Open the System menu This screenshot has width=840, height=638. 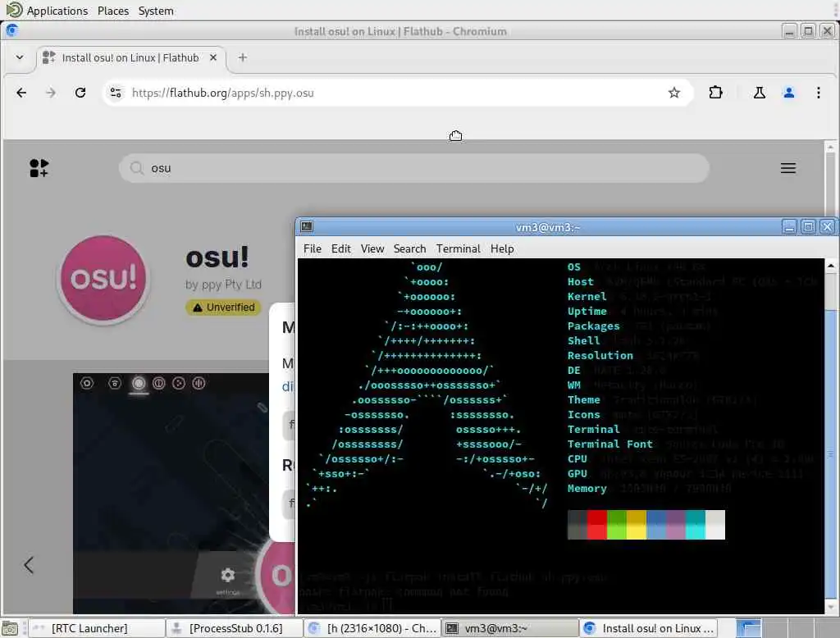(156, 11)
